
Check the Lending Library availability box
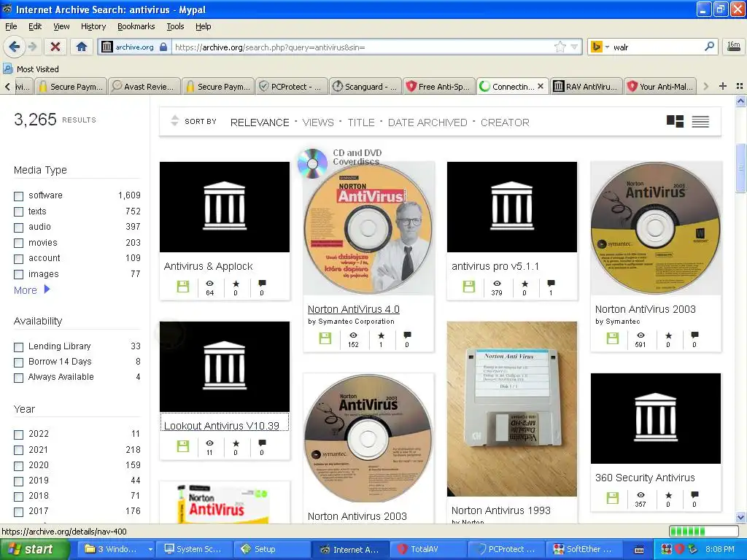(x=18, y=346)
